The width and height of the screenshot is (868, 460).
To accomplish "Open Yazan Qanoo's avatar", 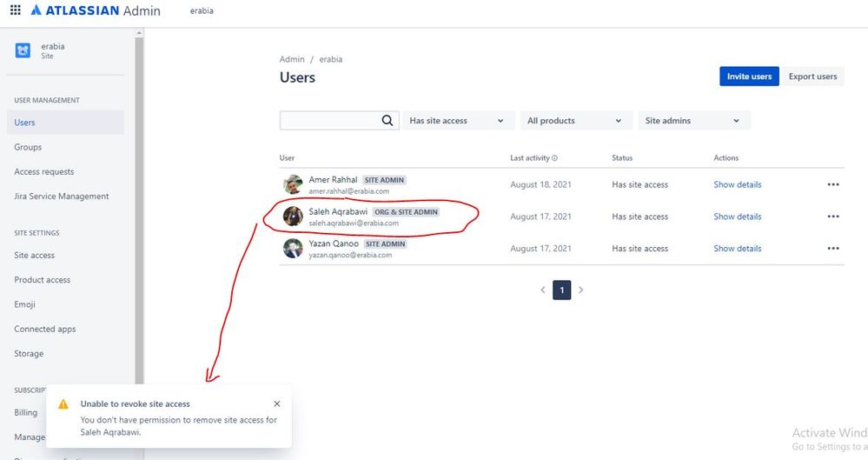I will coord(293,249).
